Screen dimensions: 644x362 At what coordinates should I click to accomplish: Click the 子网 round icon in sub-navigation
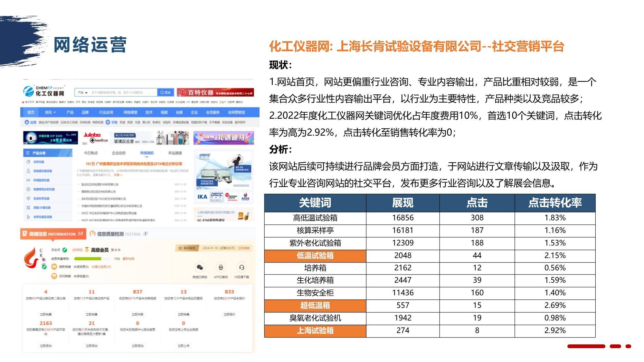pyautogui.click(x=108, y=122)
